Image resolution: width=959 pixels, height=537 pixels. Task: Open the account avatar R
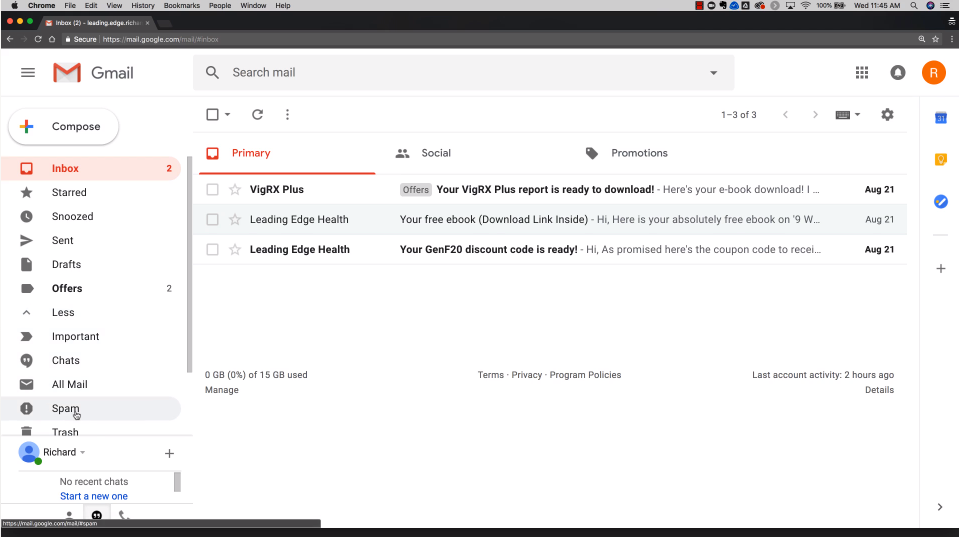[x=933, y=73]
